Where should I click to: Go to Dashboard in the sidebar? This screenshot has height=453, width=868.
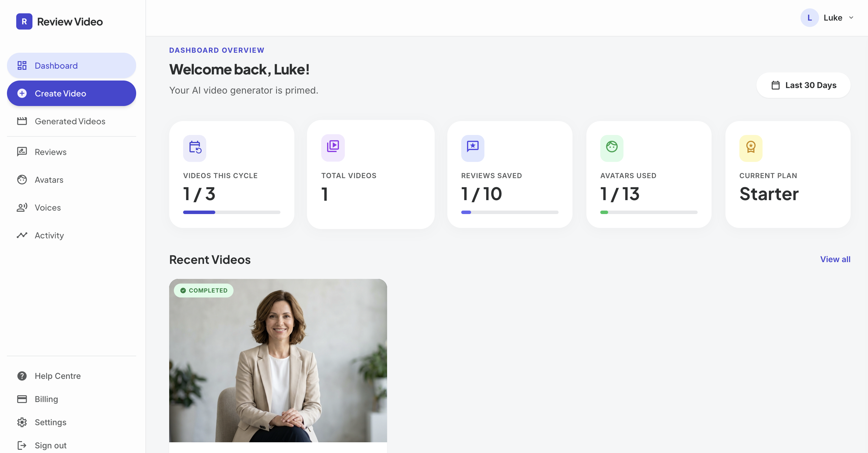(72, 66)
